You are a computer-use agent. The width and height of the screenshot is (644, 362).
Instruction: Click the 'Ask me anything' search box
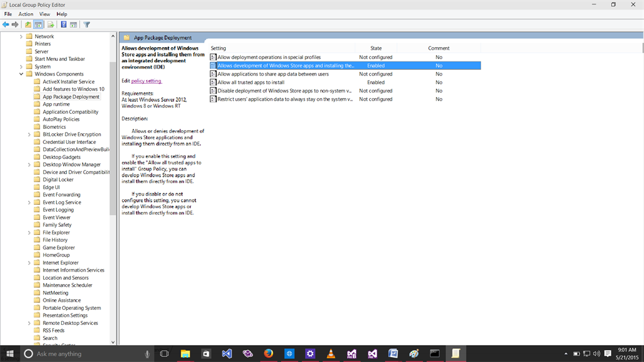click(88, 353)
